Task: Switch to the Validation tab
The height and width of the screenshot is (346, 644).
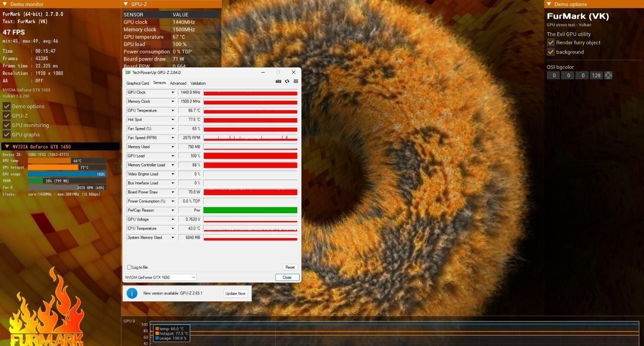Action: click(x=198, y=83)
